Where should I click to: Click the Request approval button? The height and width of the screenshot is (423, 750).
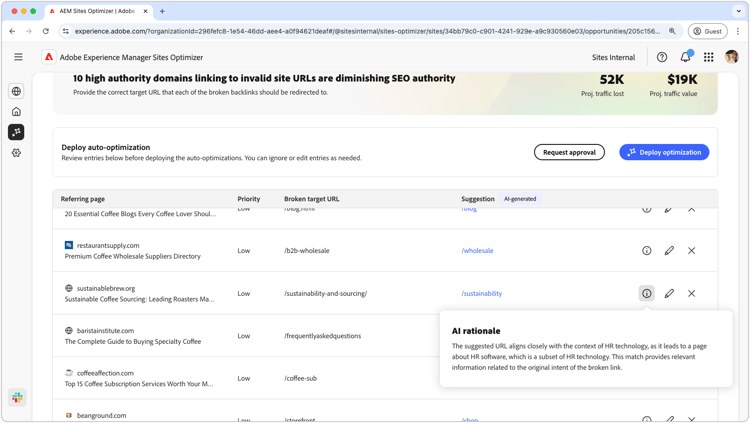pyautogui.click(x=569, y=152)
